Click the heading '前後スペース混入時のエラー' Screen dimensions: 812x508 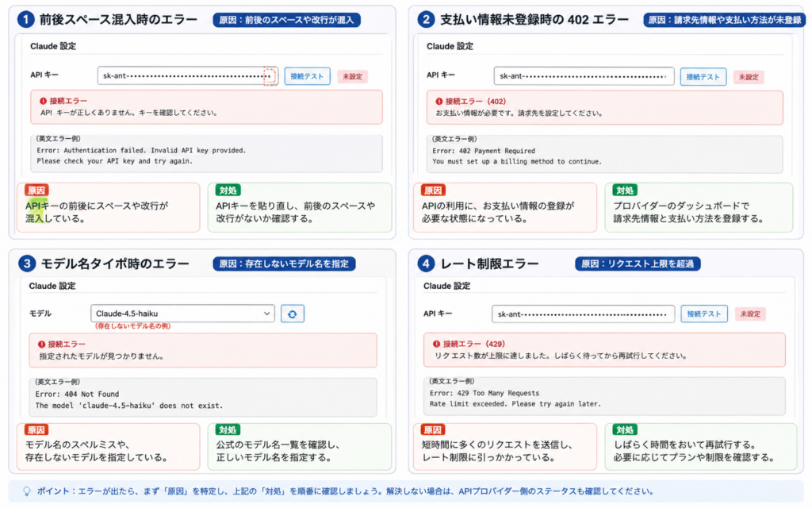(x=118, y=20)
